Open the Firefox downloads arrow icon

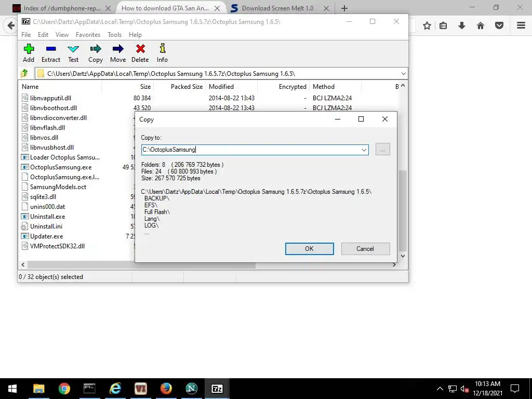point(461,25)
